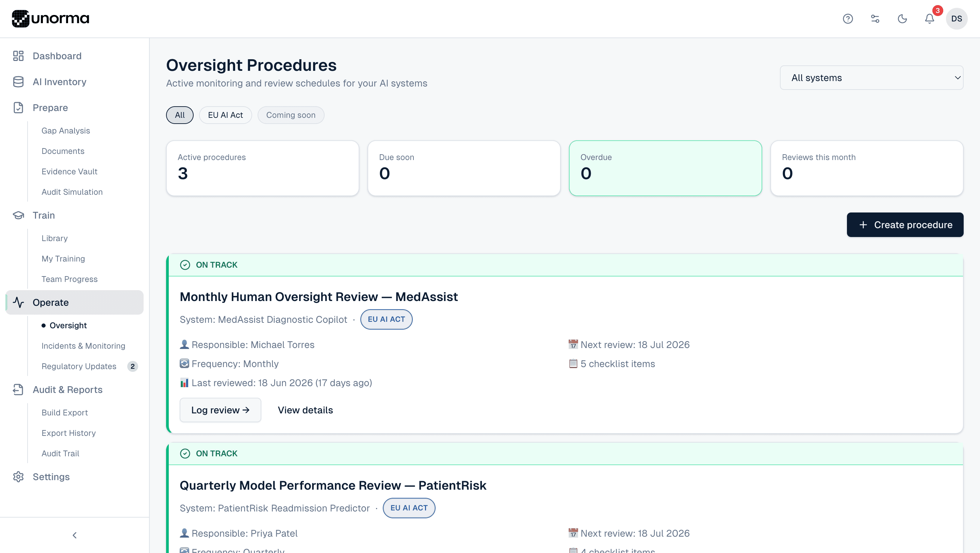
Task: Select the EU AI Act filter chip
Action: 225,115
